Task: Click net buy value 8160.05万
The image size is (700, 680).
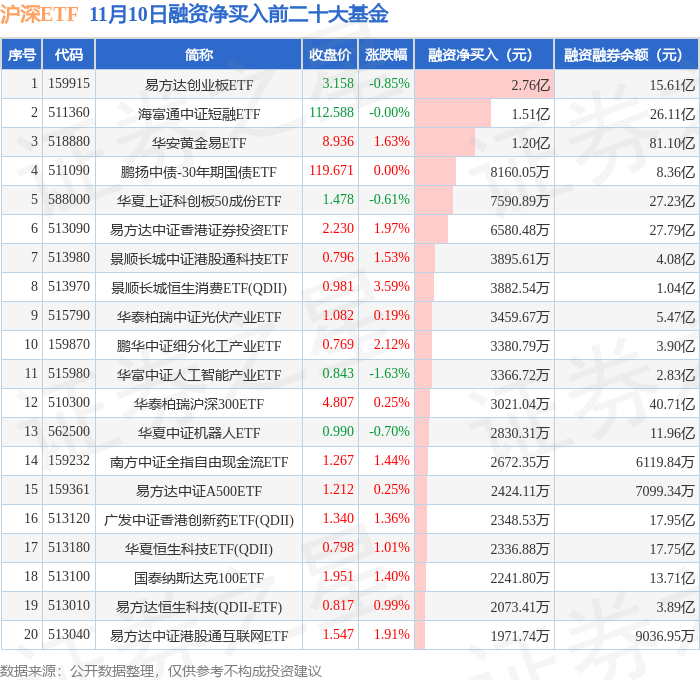Action: (520, 172)
